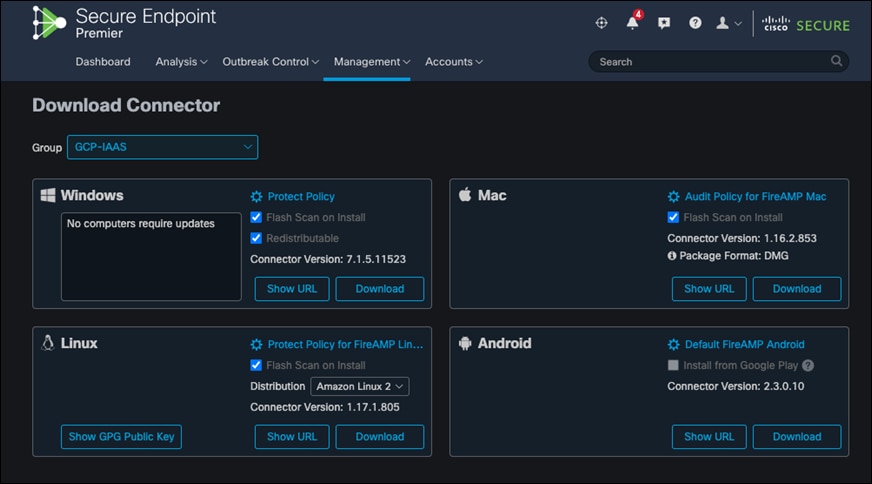Toggle Mac Flash Scan on Install checkbox

click(x=673, y=217)
